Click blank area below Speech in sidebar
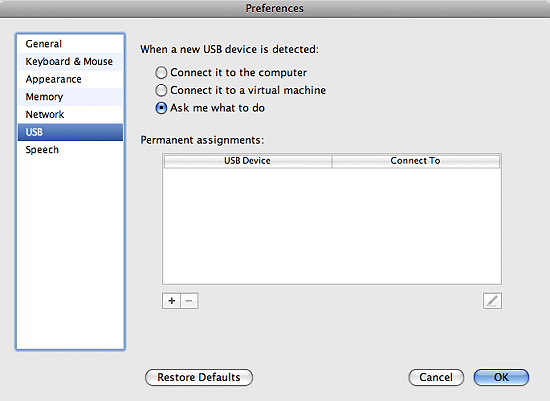 pyautogui.click(x=70, y=253)
